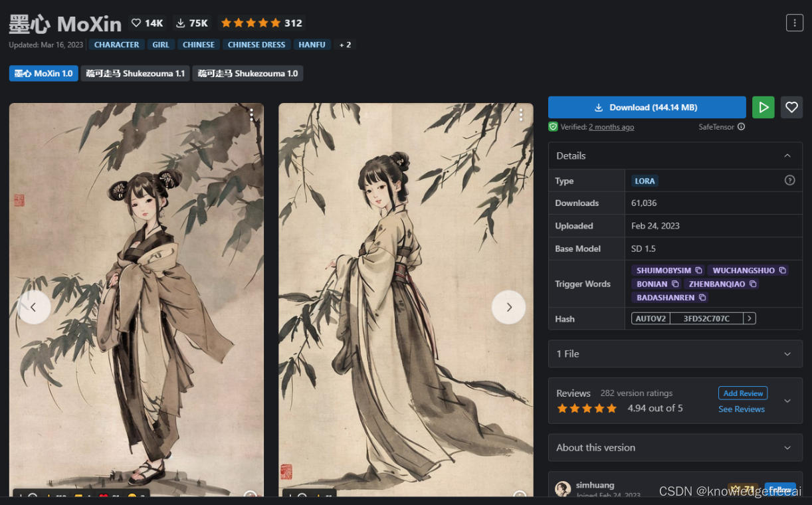Open the left hanfu painting thumbnail

click(x=136, y=299)
